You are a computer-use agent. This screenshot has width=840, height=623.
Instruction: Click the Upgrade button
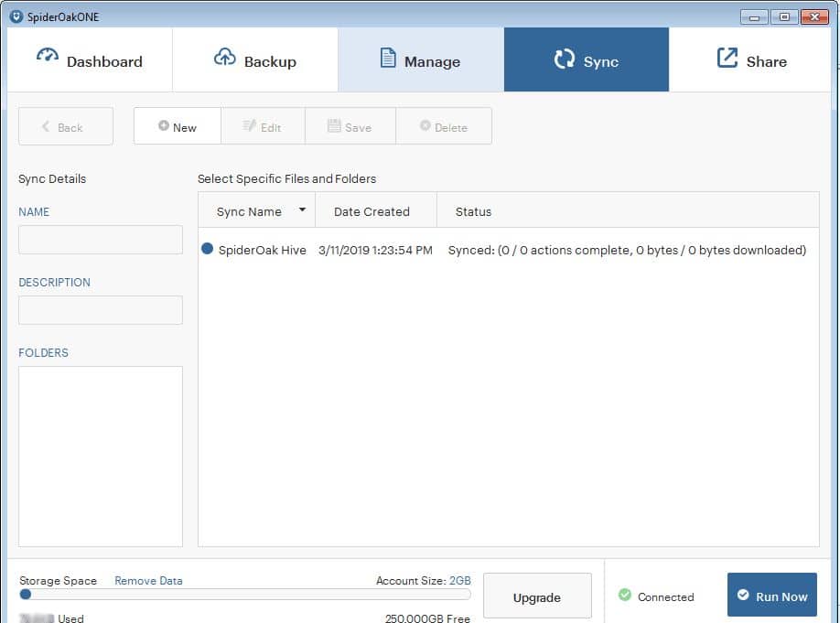click(537, 596)
